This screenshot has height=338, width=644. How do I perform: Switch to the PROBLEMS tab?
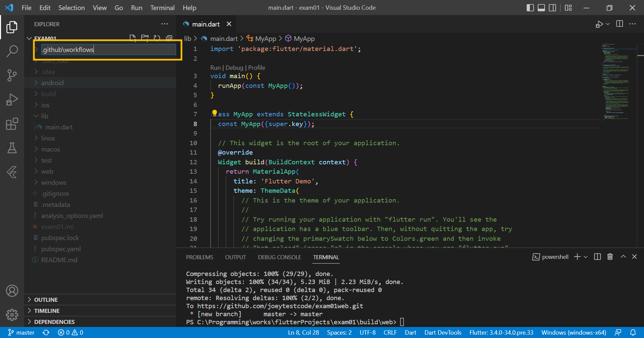[x=200, y=257]
